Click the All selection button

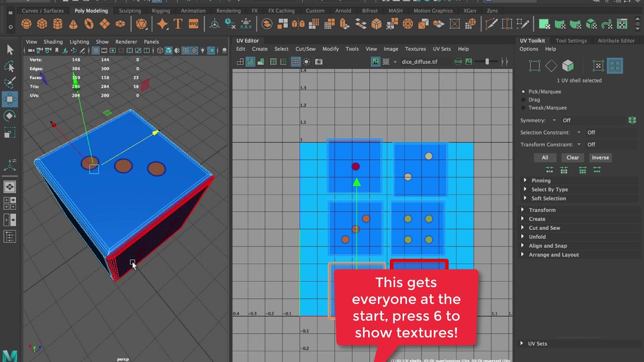pyautogui.click(x=545, y=157)
